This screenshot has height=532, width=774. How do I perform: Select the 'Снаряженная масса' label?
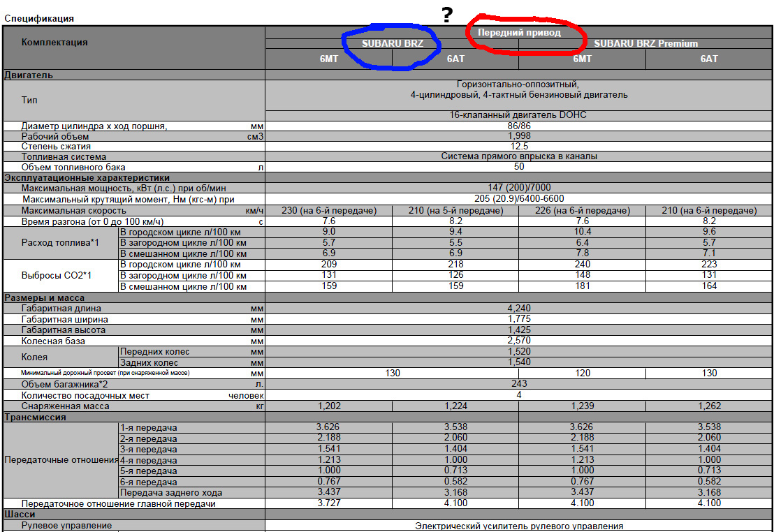pos(65,406)
